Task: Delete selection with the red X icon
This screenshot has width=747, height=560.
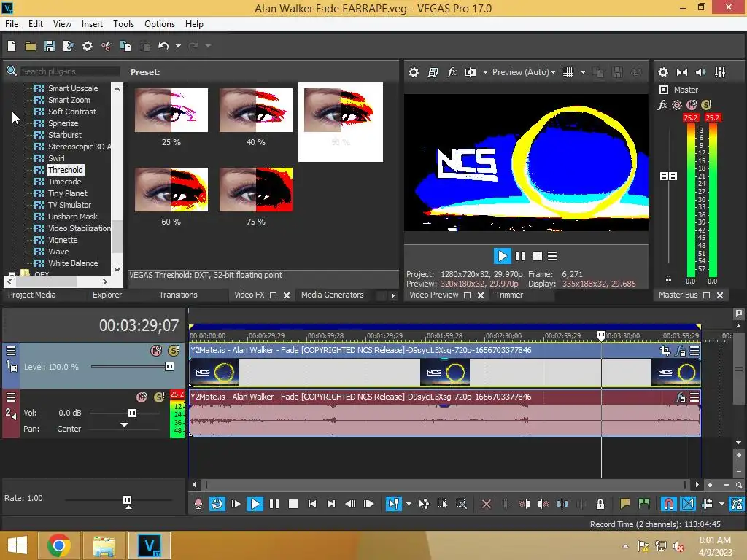Action: [486, 504]
